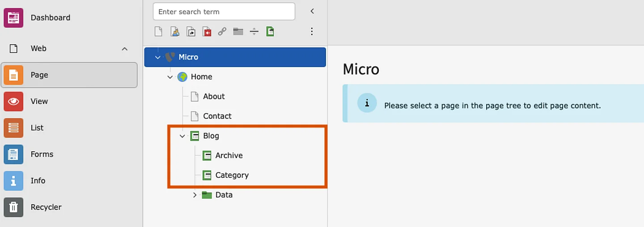Open the page tree three-dot options menu
This screenshot has height=227, width=644.
(312, 31)
